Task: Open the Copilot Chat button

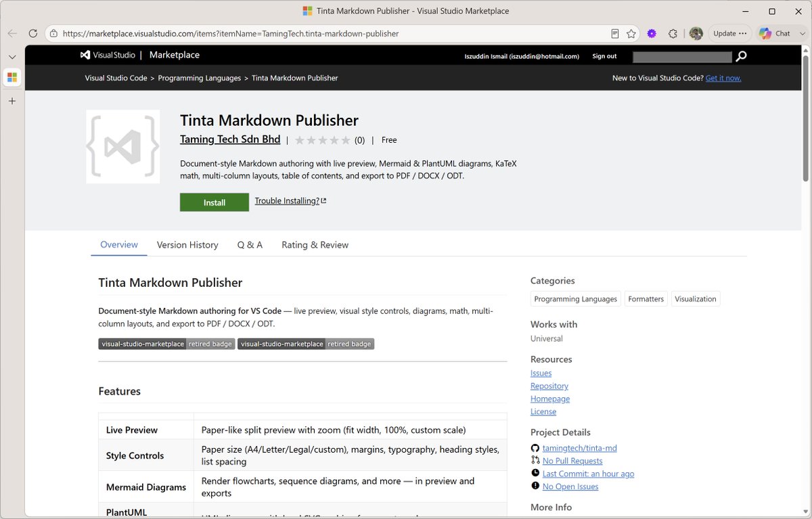Action: [x=775, y=33]
